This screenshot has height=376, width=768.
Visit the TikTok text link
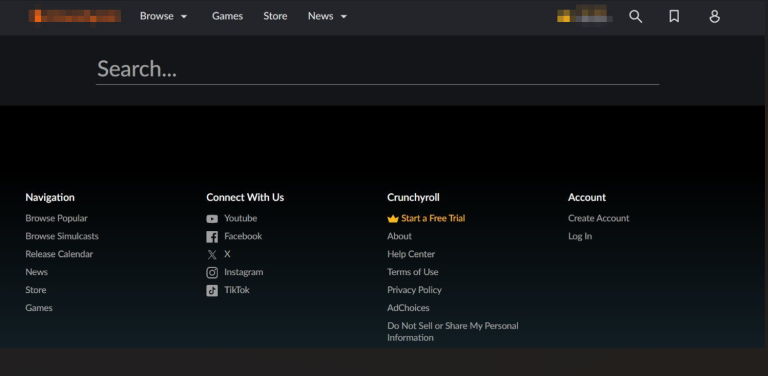pos(237,290)
